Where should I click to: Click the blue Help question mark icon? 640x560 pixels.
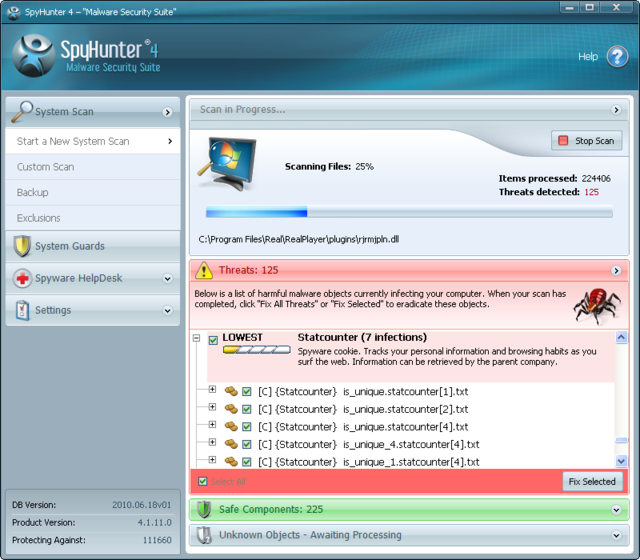click(617, 57)
